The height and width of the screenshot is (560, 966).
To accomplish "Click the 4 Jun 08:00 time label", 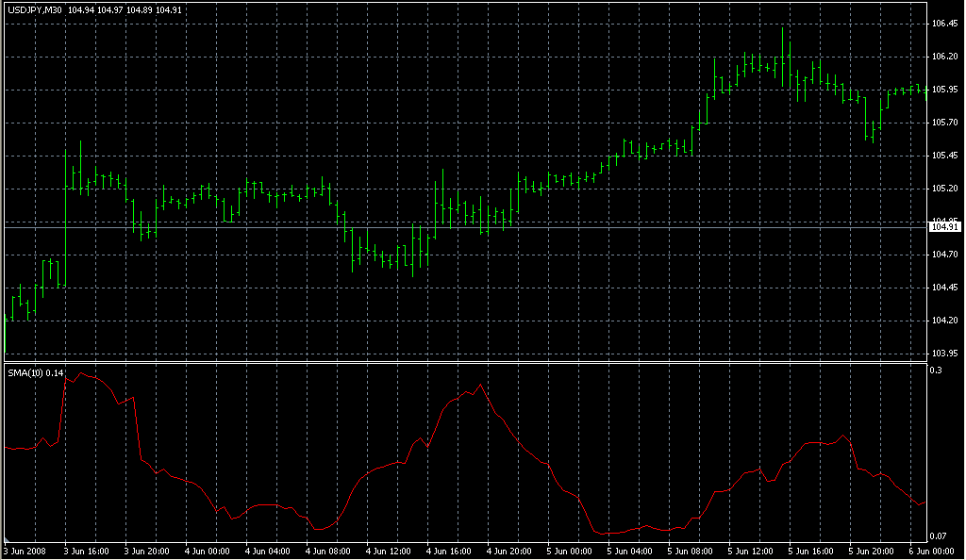I will coord(327,552).
